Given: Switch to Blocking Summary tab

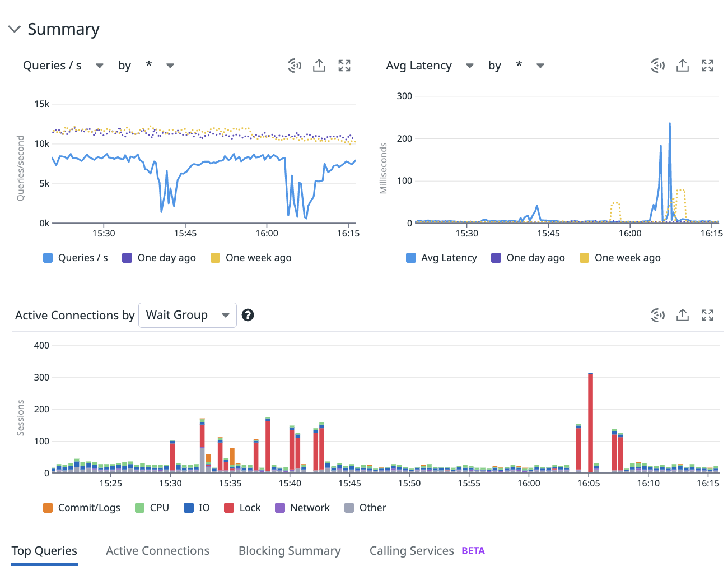Looking at the screenshot, I should click(290, 551).
